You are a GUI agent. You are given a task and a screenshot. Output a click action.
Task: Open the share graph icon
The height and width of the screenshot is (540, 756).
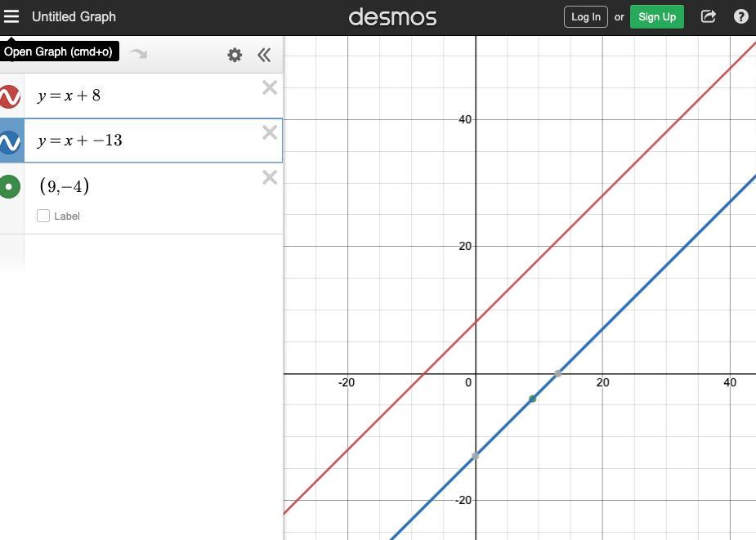coord(708,16)
